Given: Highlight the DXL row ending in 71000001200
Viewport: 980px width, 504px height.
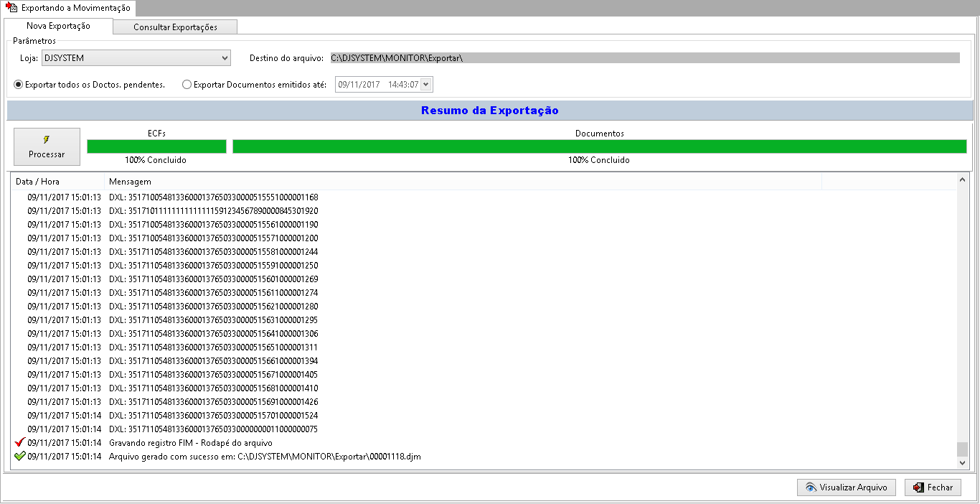Looking at the screenshot, I should pos(484,238).
